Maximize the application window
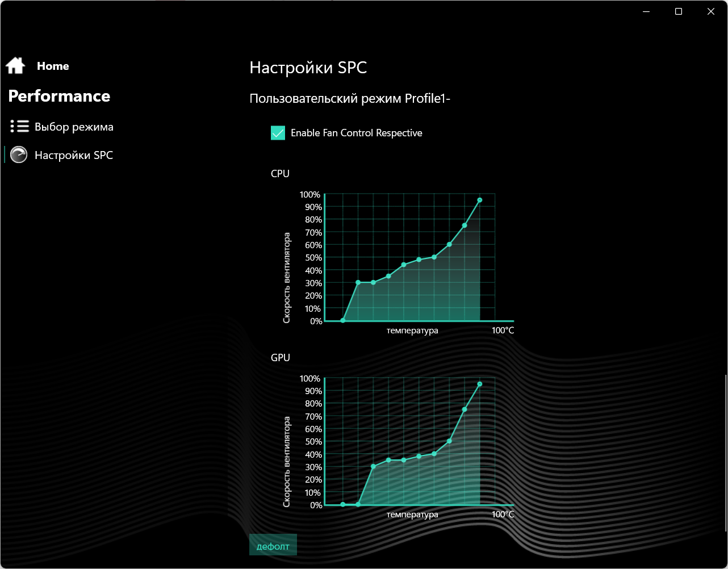728x569 pixels. click(x=678, y=11)
